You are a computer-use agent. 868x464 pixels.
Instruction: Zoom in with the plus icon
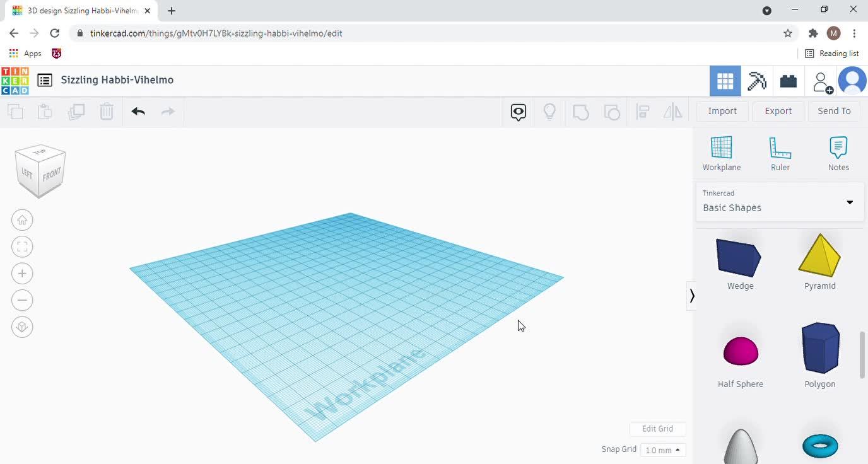(x=22, y=274)
